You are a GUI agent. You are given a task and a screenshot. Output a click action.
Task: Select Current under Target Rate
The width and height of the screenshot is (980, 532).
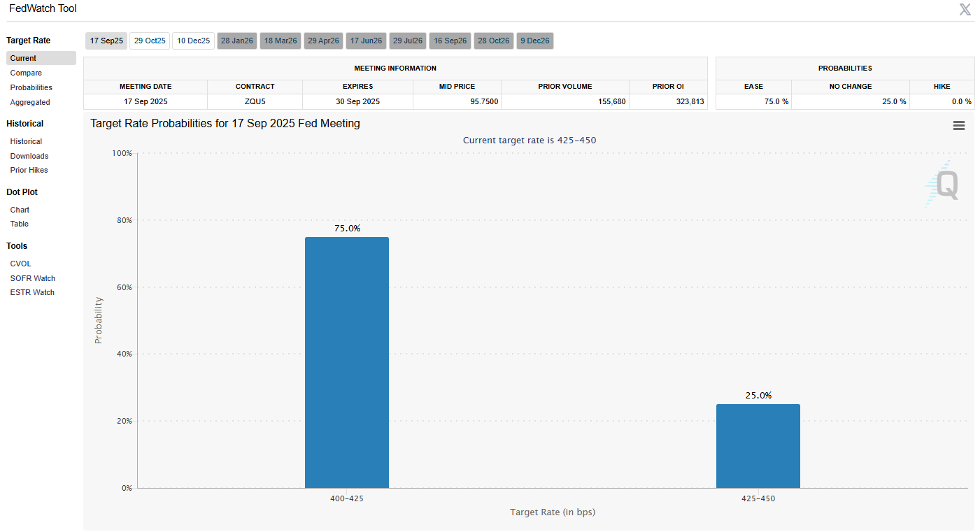(x=23, y=58)
